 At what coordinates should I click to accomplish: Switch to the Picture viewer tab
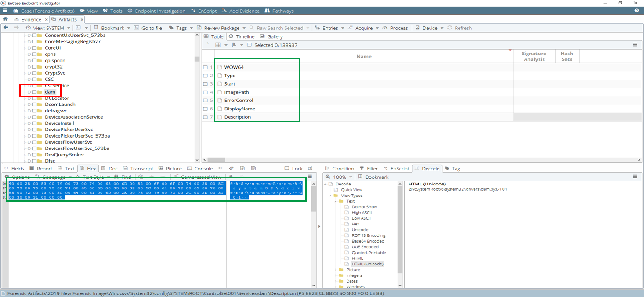click(x=170, y=168)
